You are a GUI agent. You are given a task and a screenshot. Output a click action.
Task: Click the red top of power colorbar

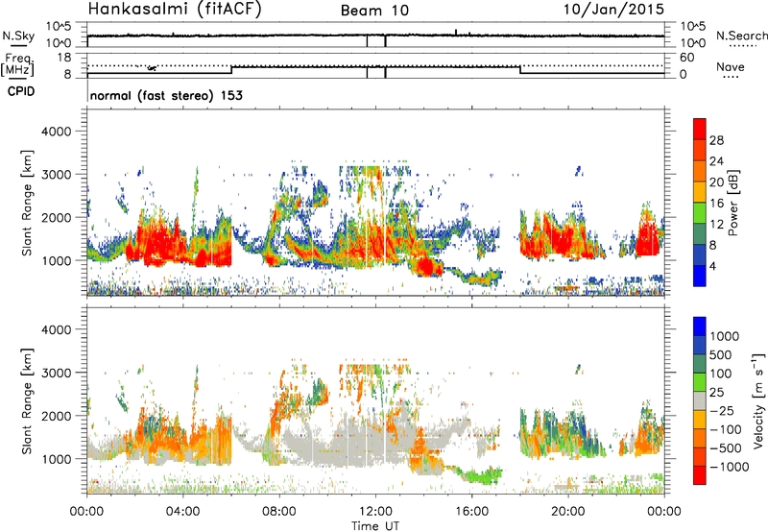pyautogui.click(x=700, y=129)
